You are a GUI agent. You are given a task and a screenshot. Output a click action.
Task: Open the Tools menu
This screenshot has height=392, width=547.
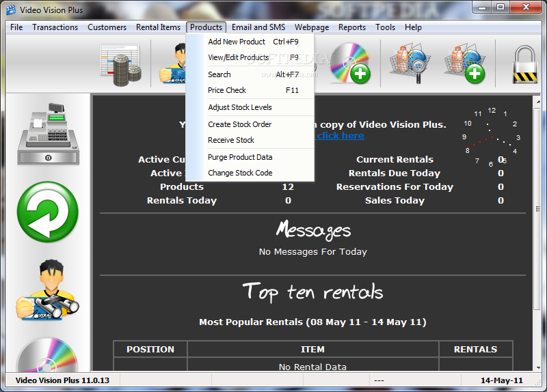click(385, 27)
